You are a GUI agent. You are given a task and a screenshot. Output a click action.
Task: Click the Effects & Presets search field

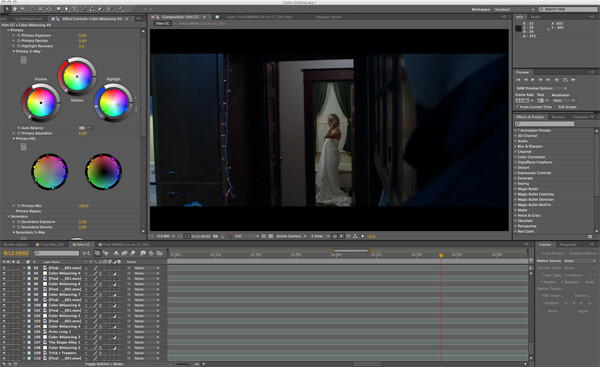(545, 124)
